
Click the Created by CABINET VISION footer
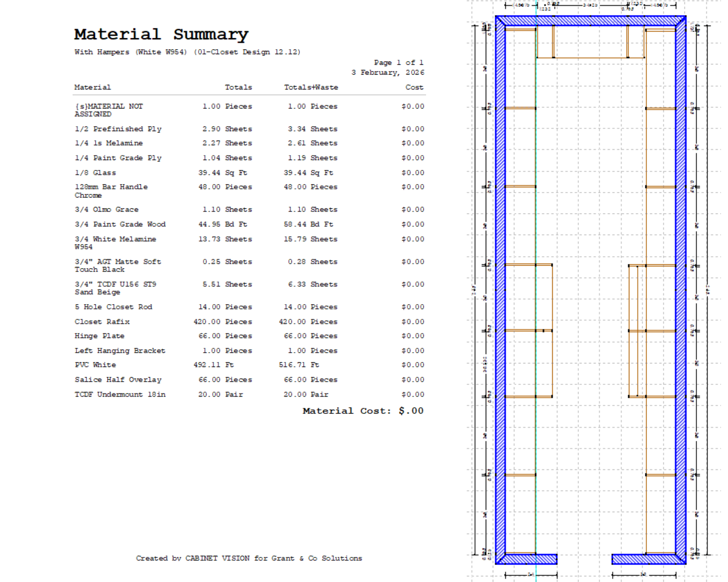(x=249, y=558)
